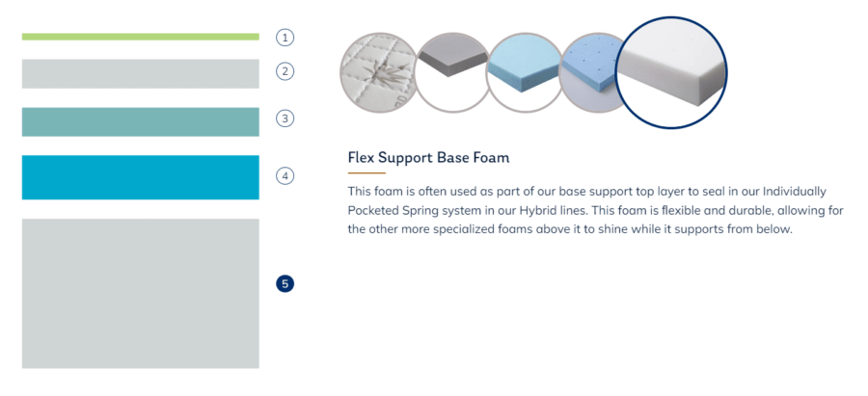The width and height of the screenshot is (868, 396).
Task: Click the active dark blue number 5 marker
Action: [x=285, y=284]
